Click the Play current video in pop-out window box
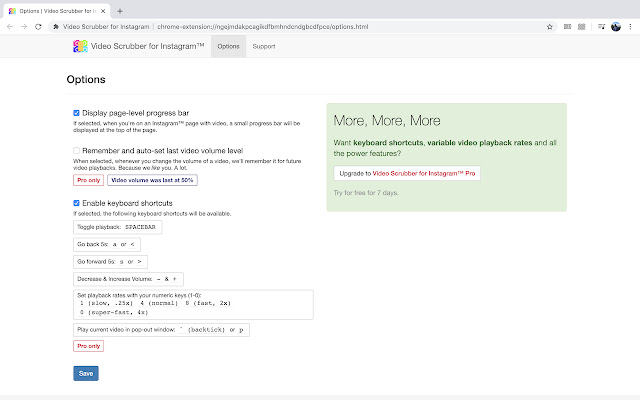Screen dimensions: 640x400 161,330
